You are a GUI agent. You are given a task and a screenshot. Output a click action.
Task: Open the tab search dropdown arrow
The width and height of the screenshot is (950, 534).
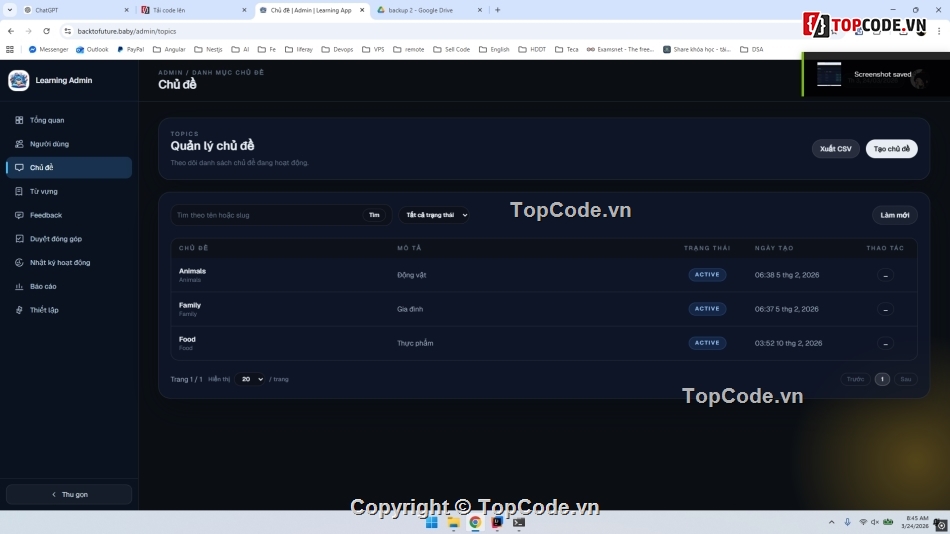(x=10, y=10)
